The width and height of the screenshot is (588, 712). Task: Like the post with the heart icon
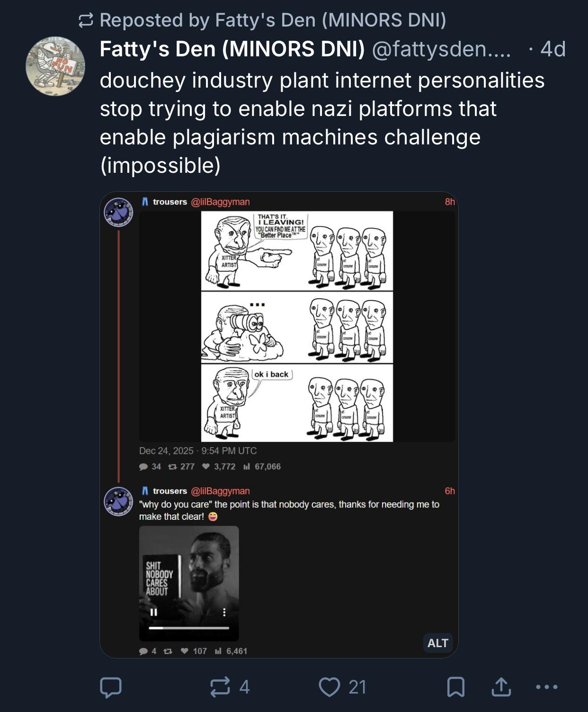click(x=329, y=687)
